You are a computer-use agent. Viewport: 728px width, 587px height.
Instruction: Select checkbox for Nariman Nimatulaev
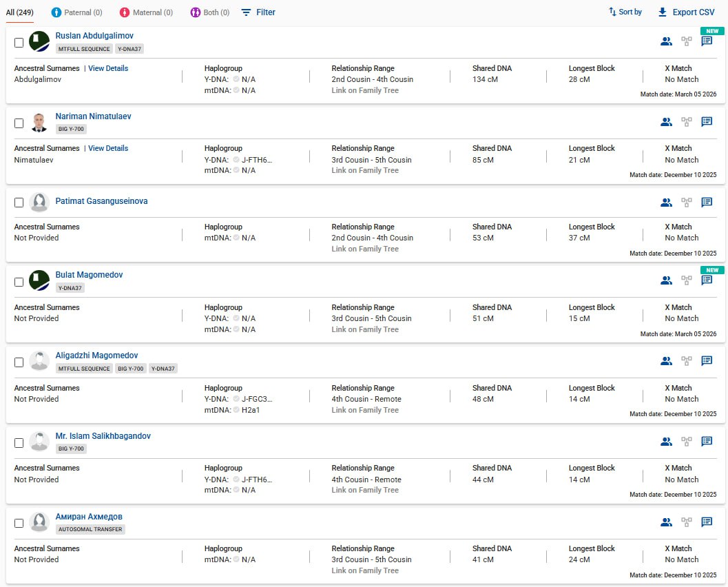click(19, 123)
